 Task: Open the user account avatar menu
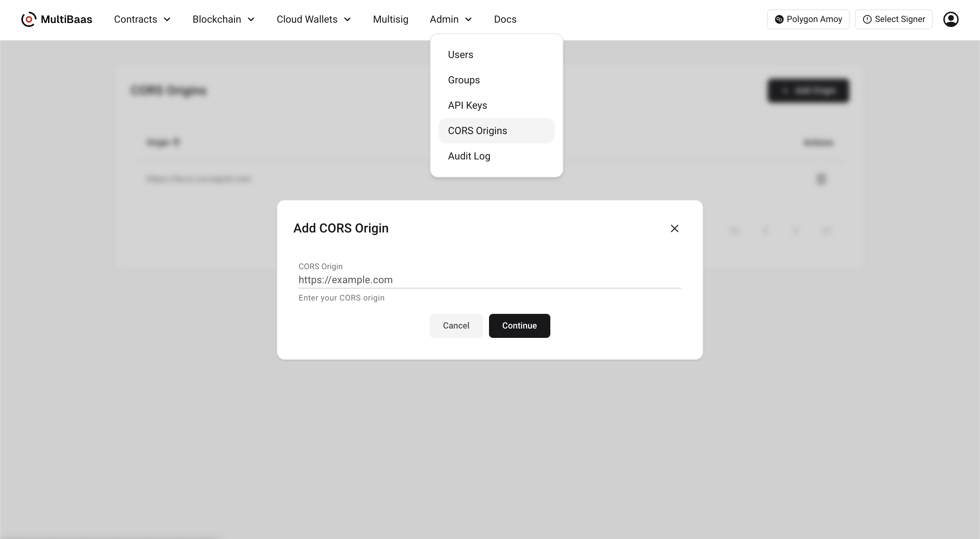coord(951,19)
